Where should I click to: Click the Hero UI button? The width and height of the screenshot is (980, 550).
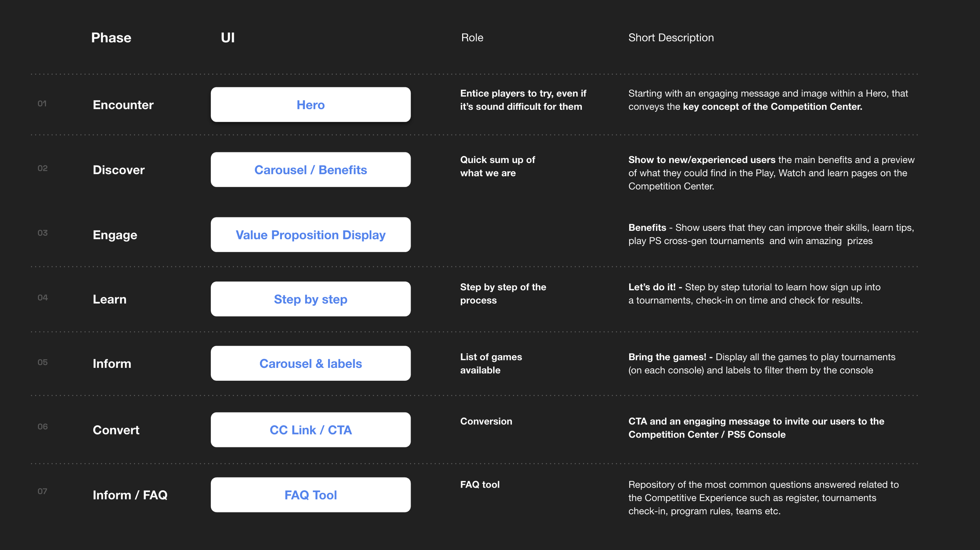310,105
